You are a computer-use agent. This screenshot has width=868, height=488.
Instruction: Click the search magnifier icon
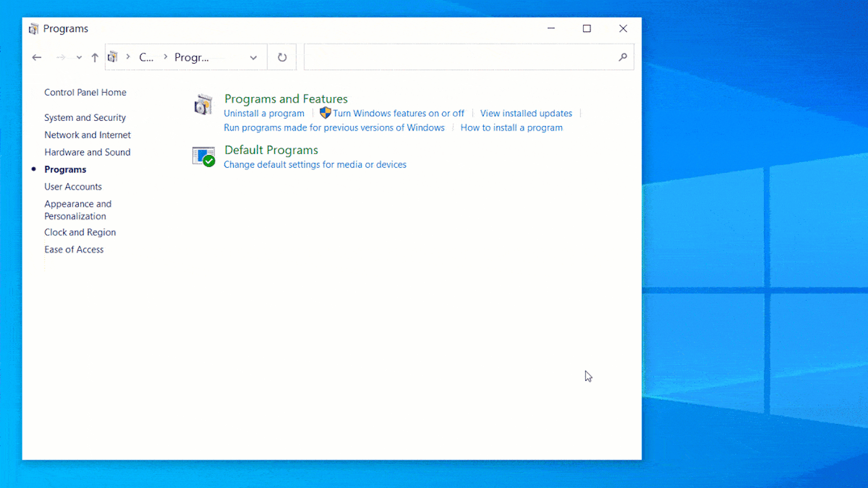623,57
